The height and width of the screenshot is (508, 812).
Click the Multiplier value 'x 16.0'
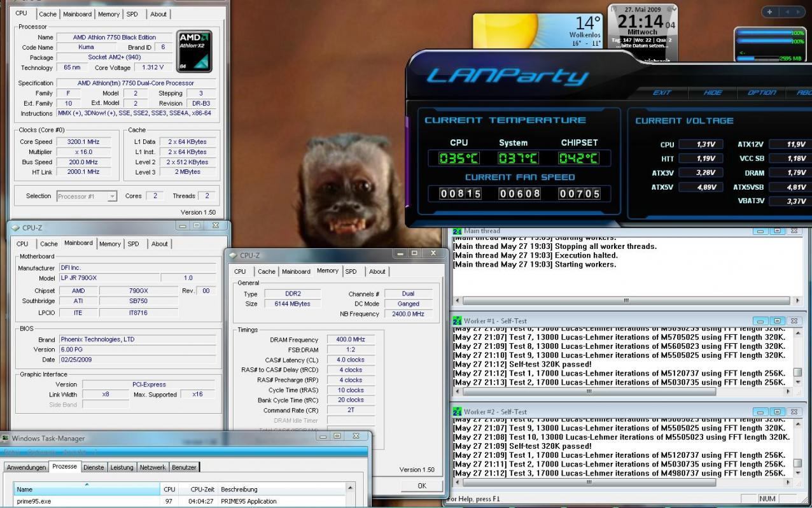pyautogui.click(x=83, y=152)
